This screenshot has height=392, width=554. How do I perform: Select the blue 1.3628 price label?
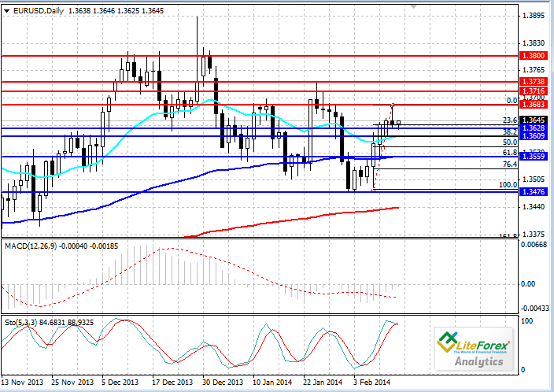coord(534,128)
